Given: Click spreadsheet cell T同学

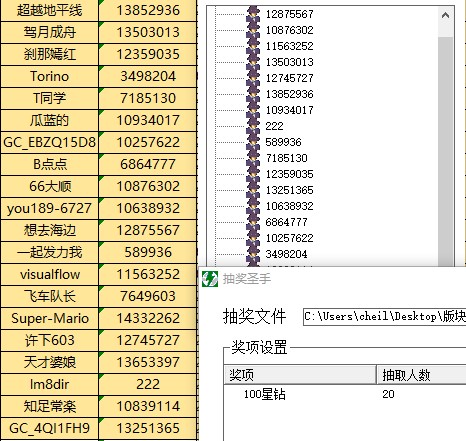Looking at the screenshot, I should coord(49,98).
